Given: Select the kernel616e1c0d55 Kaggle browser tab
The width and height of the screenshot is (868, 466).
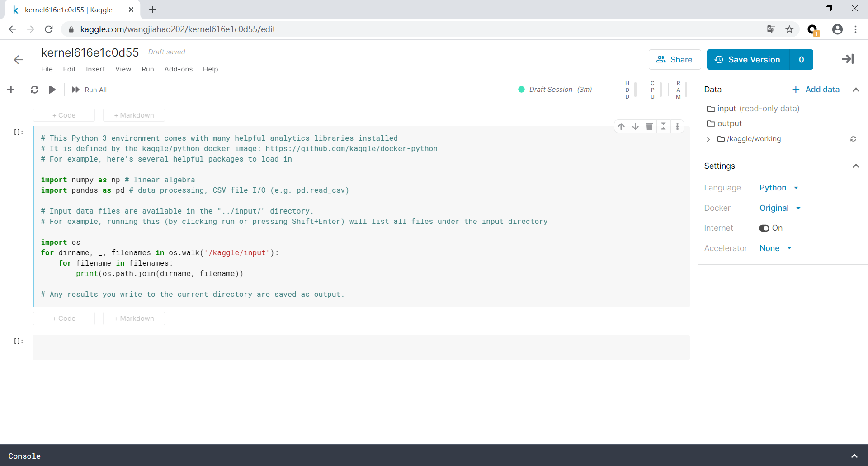Looking at the screenshot, I should (x=72, y=10).
